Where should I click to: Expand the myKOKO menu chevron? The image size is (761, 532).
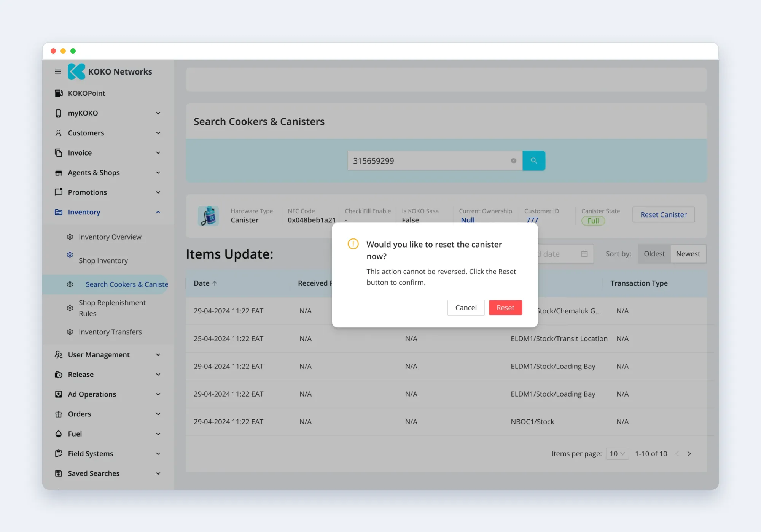tap(158, 113)
